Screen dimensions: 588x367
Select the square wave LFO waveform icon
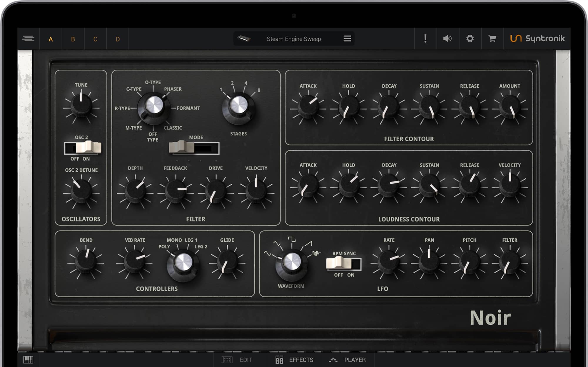(x=292, y=239)
